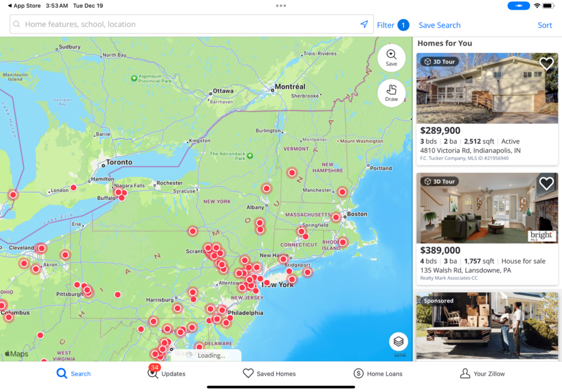This screenshot has height=392, width=562.
Task: Click the battery status icon
Action: (x=548, y=5)
